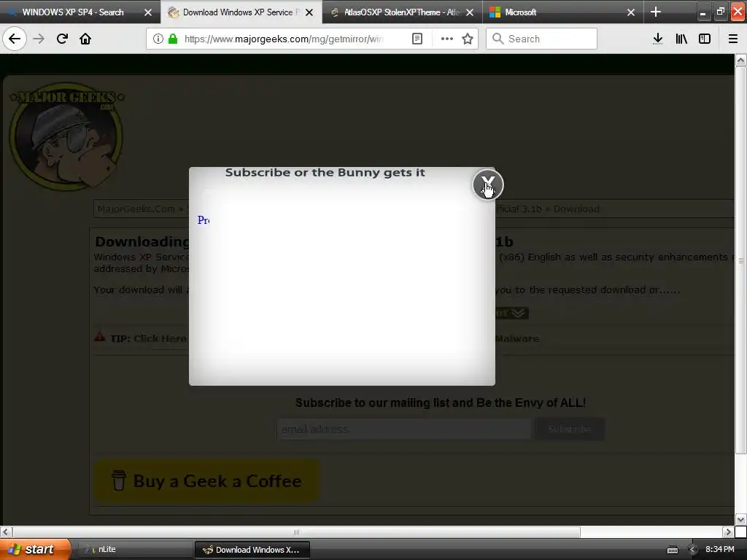Bookmark this page with the star icon
Image resolution: width=747 pixels, height=560 pixels.
click(x=468, y=39)
